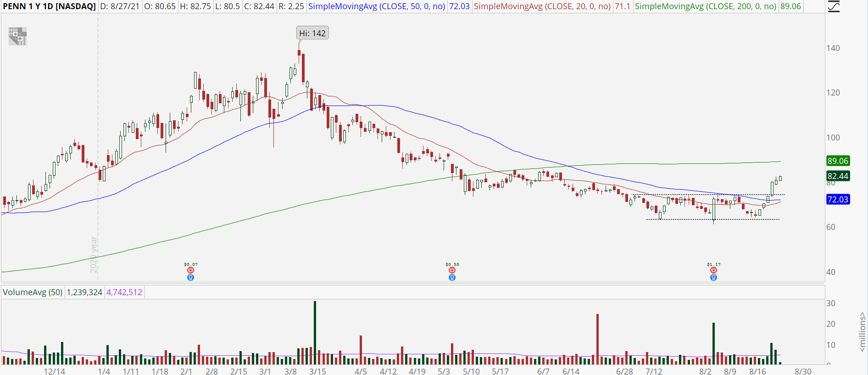Click the green 89.06 price bubble
868x375 pixels.
click(x=838, y=161)
